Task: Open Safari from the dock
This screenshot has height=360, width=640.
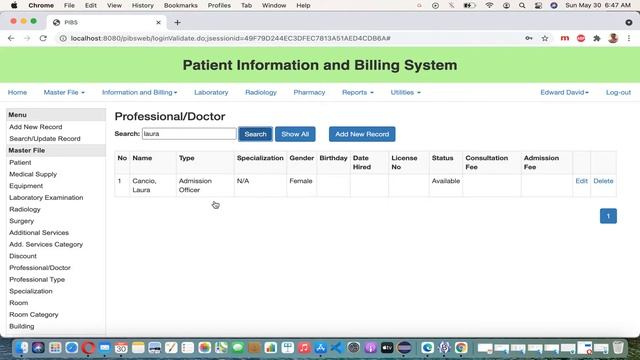Action: (x=71, y=348)
